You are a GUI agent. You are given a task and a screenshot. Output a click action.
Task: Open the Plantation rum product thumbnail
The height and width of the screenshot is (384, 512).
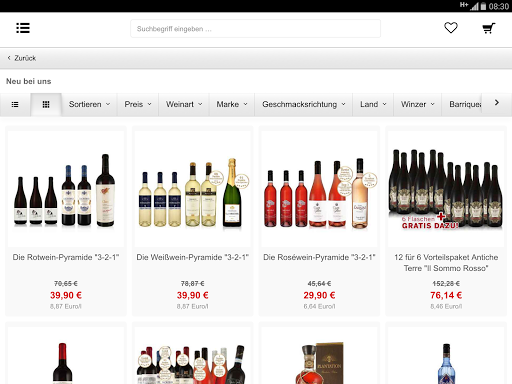click(319, 356)
